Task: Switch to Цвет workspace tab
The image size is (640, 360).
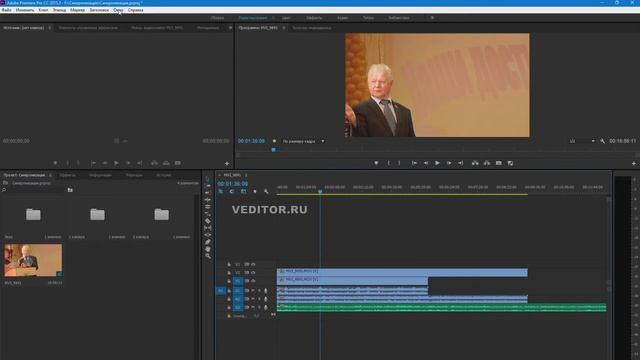Action: pyautogui.click(x=286, y=18)
